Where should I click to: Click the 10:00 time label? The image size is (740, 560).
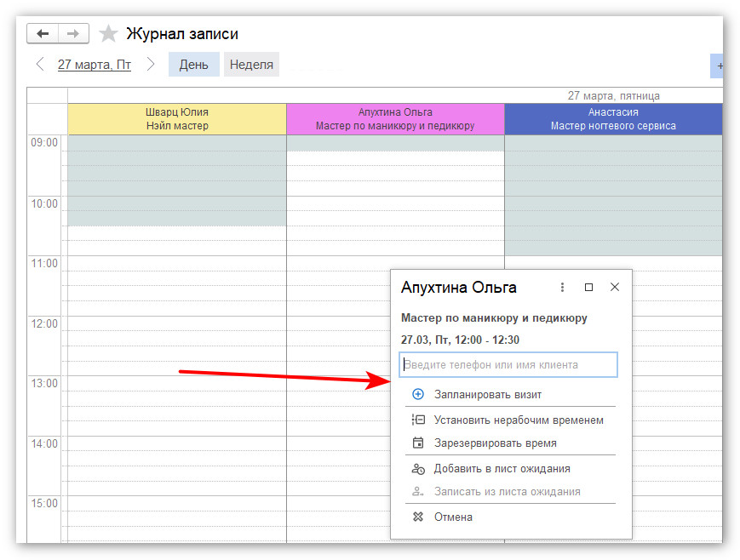click(x=44, y=203)
